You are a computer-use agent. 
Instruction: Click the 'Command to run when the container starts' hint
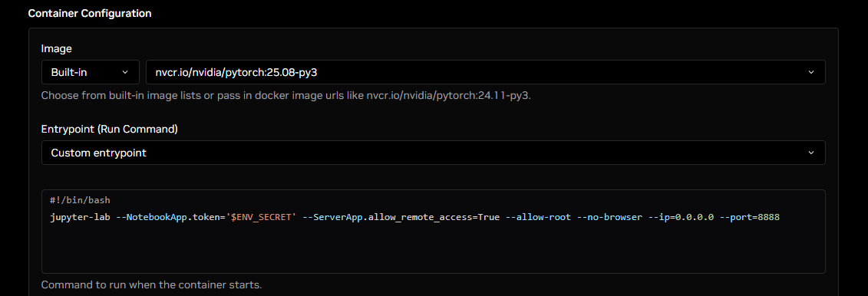point(151,285)
